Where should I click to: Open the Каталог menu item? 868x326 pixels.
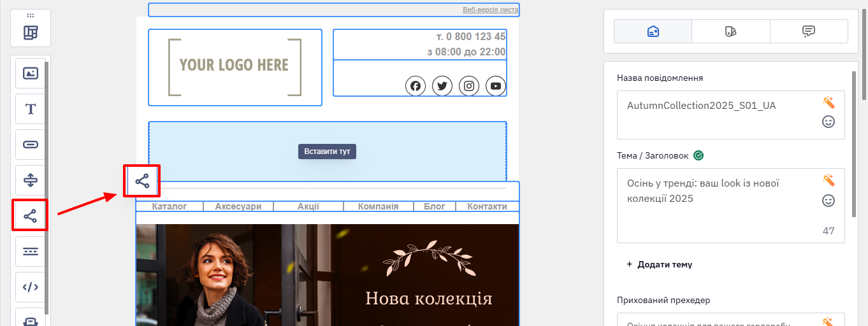click(x=170, y=206)
